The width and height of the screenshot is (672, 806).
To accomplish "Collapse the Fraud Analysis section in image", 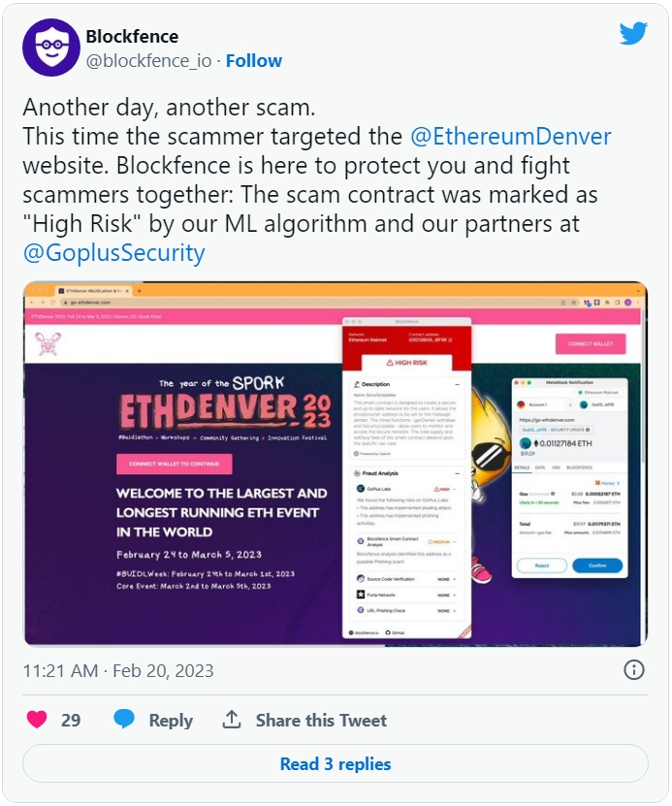I will [x=457, y=473].
